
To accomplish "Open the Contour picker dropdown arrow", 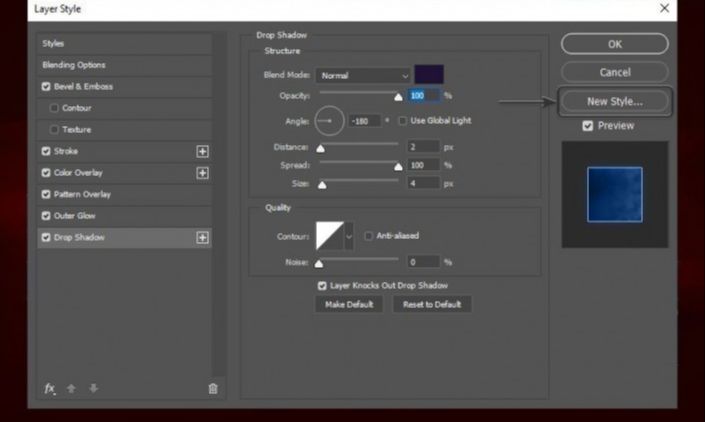I will (348, 236).
